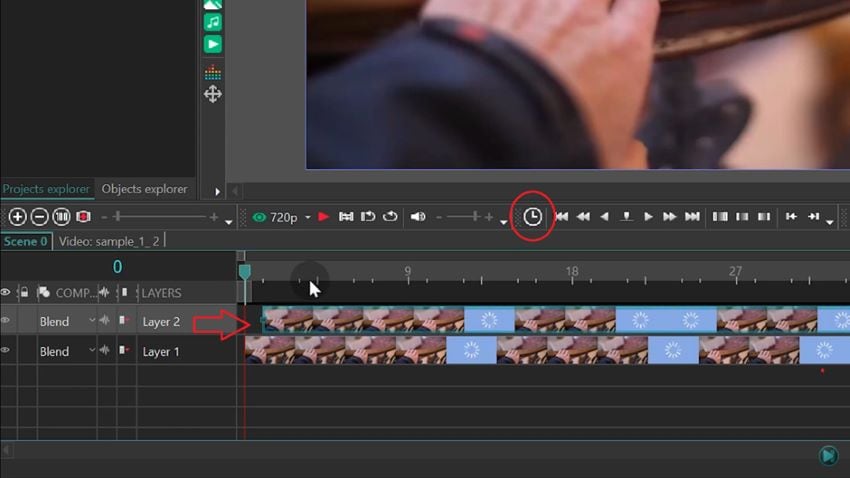This screenshot has height=478, width=850.
Task: Open the Video: sample_1_2 tab
Action: (x=109, y=242)
